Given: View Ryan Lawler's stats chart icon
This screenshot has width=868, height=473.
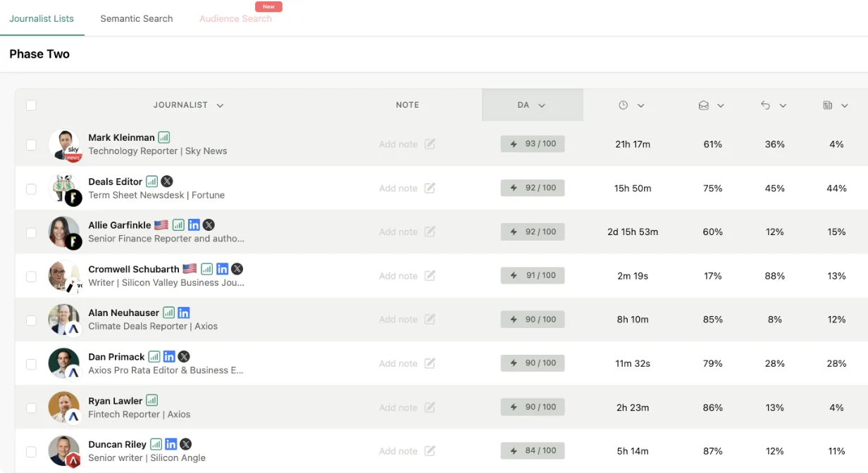Looking at the screenshot, I should tap(151, 401).
